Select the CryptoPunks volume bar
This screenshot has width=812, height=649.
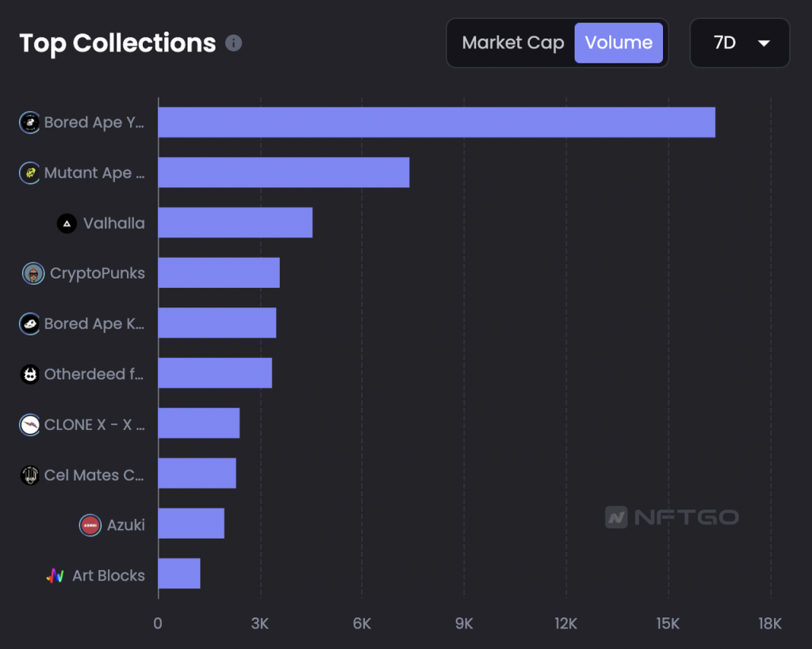pos(219,272)
